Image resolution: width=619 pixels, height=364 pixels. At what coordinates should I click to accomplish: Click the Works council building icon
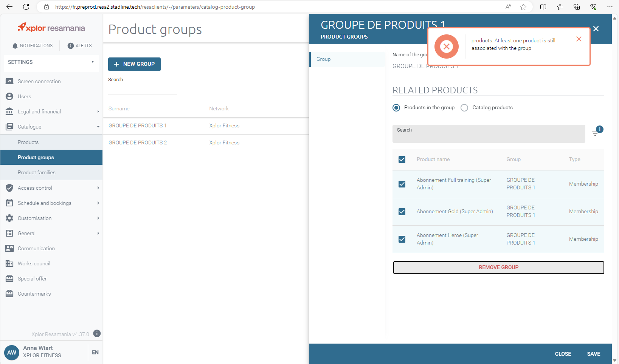pyautogui.click(x=9, y=263)
